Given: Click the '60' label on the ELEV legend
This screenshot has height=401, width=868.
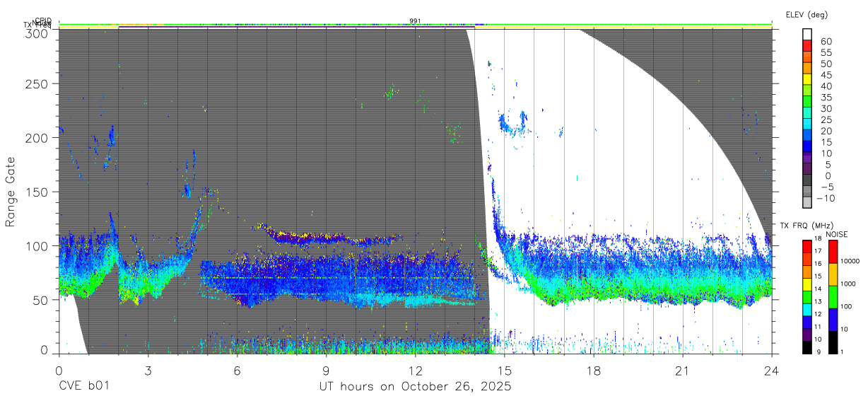Looking at the screenshot, I should tap(825, 40).
